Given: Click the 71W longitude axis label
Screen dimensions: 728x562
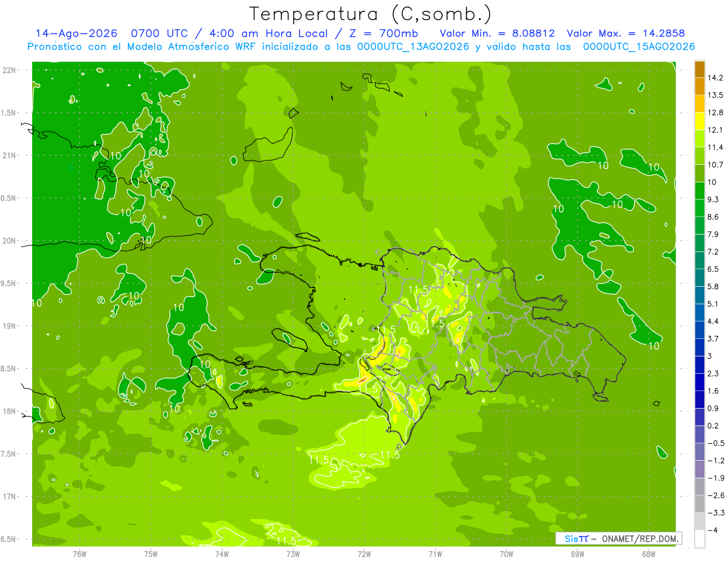Looking at the screenshot, I should pos(435,554).
